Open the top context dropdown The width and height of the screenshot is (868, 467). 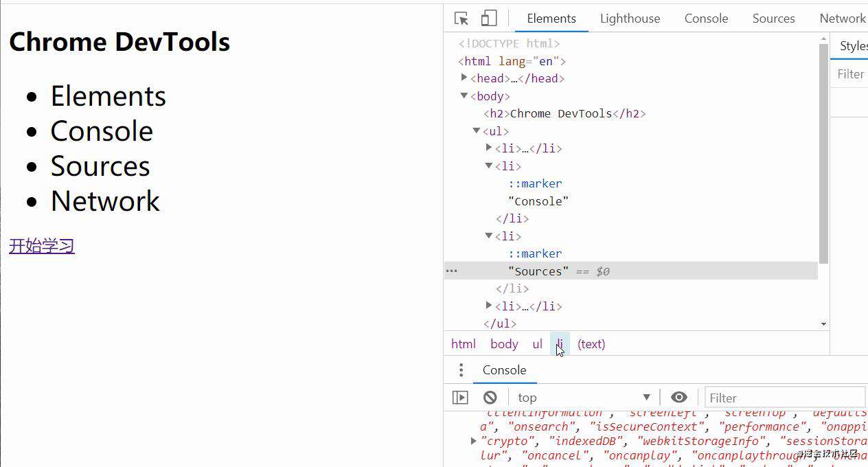tap(584, 398)
